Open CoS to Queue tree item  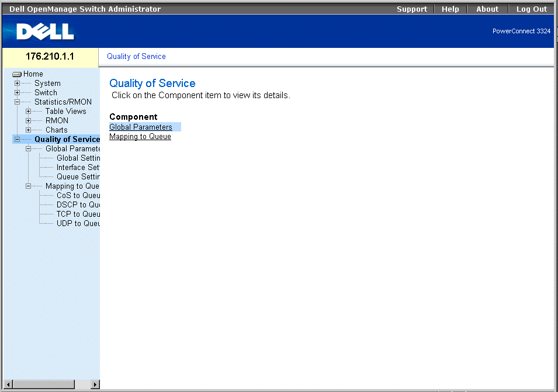[78, 195]
